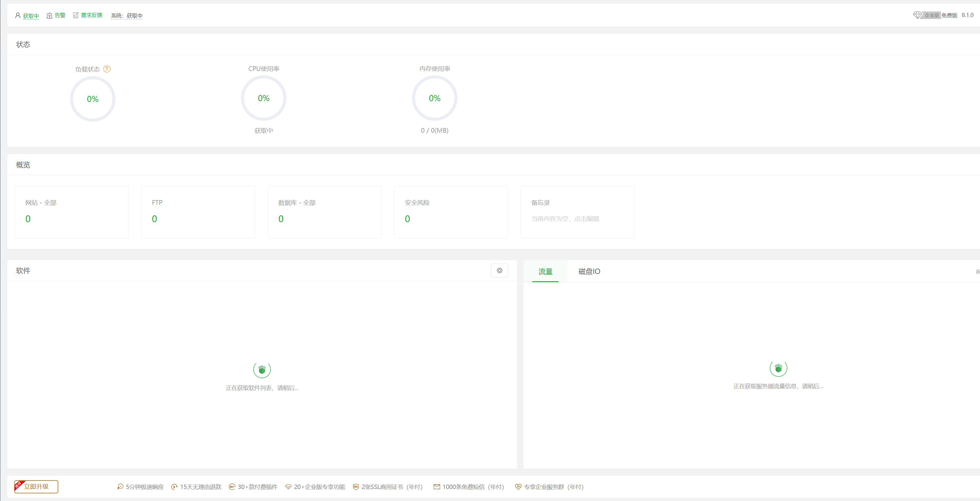This screenshot has width=980, height=501.
Task: Open the 告警 alarm bell icon
Action: coord(49,16)
